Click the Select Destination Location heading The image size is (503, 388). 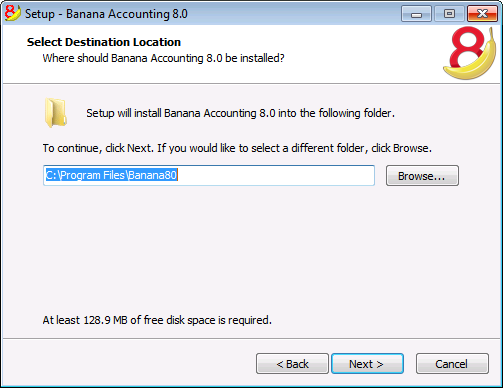pos(104,42)
